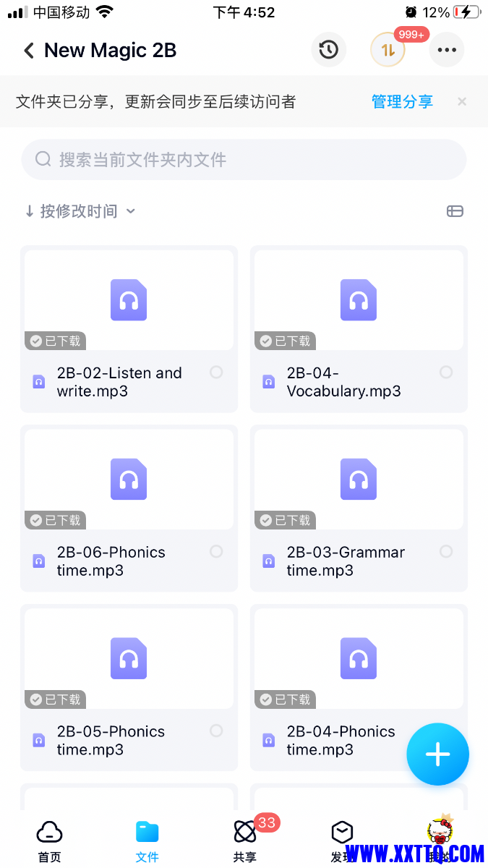Image resolution: width=488 pixels, height=868 pixels.
Task: Select the 文件 files tab
Action: pos(147,841)
